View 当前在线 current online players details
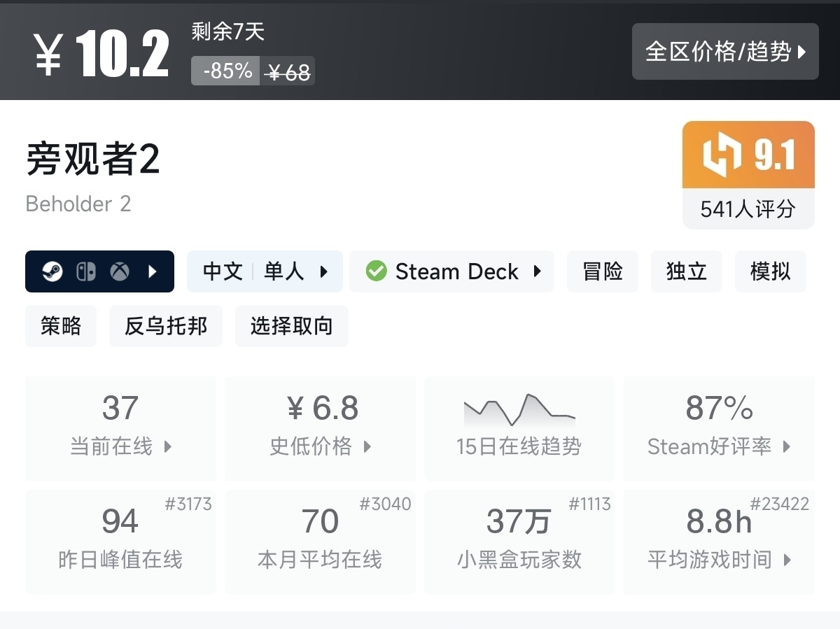This screenshot has height=629, width=840. (x=120, y=427)
